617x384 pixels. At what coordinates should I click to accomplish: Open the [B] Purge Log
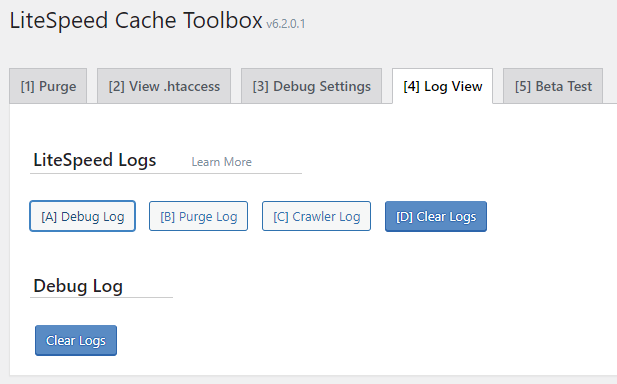[x=198, y=216]
